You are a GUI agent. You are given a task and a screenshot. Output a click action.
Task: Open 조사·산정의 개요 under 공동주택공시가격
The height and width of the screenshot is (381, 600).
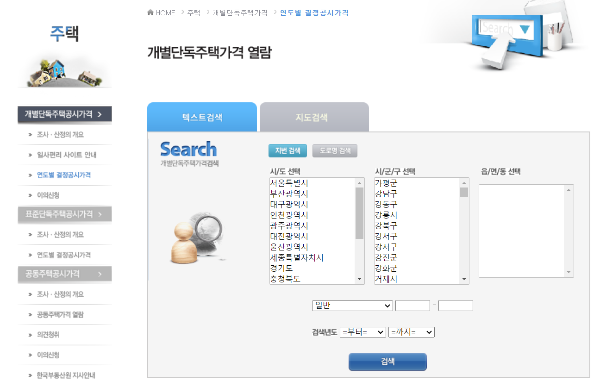60,294
